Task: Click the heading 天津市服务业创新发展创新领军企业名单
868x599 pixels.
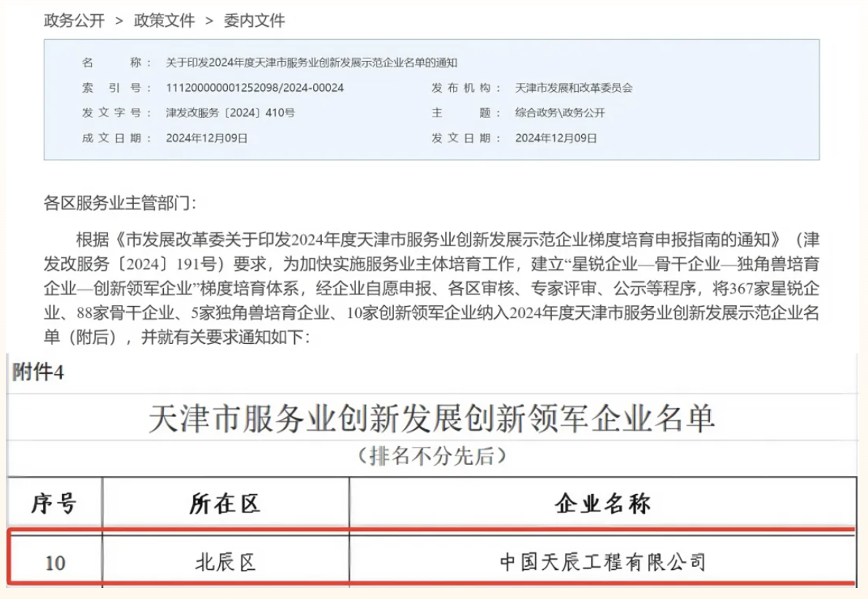Action: [432, 418]
